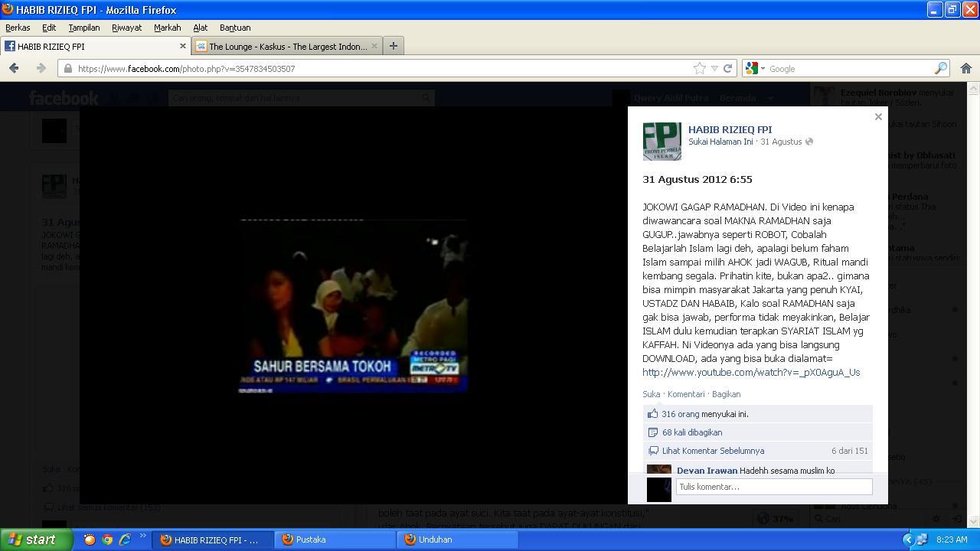Open the Edit menu

tap(49, 28)
